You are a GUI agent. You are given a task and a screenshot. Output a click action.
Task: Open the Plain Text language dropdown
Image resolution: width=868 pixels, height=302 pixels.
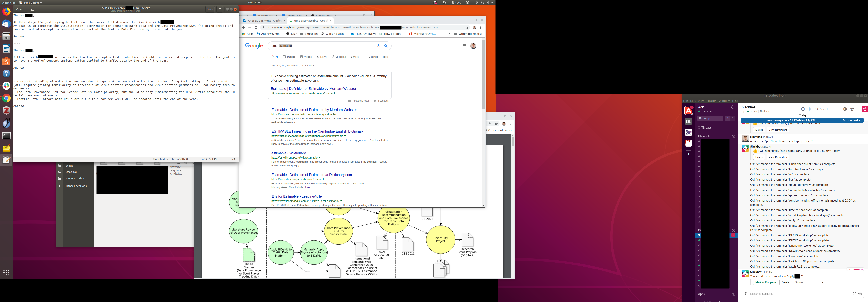pyautogui.click(x=160, y=159)
